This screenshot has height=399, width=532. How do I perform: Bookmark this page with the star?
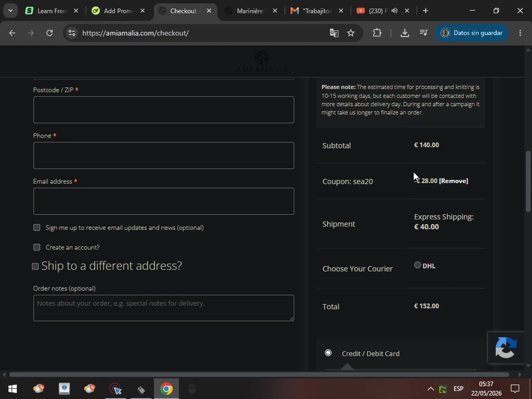coord(351,33)
